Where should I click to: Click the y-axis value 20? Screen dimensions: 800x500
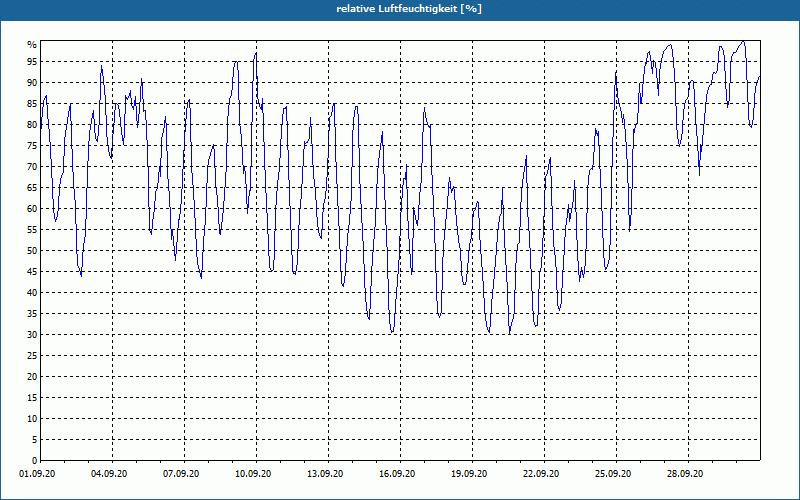pos(32,377)
